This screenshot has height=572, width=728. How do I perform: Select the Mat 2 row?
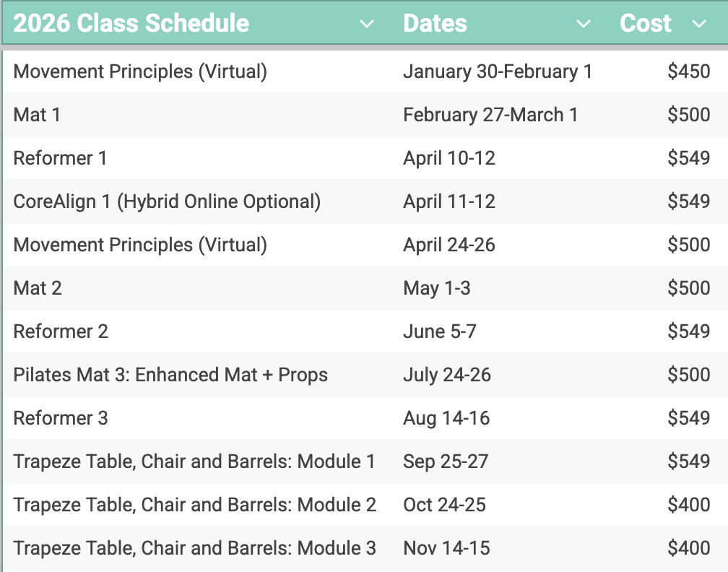tap(37, 287)
